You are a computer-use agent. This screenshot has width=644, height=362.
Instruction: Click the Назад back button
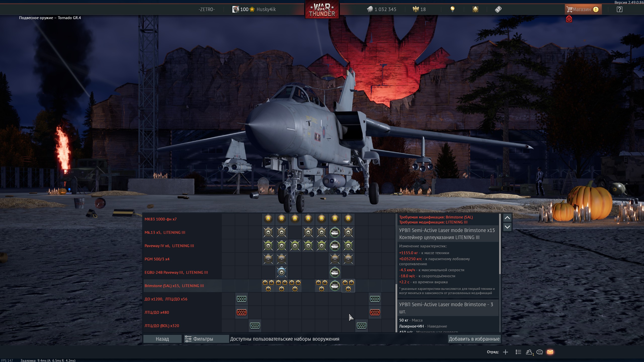tap(162, 339)
